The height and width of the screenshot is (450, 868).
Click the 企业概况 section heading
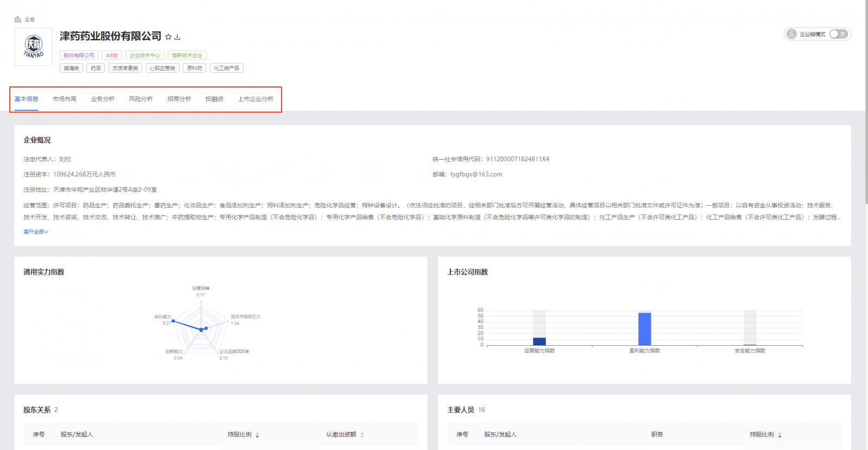click(x=37, y=140)
